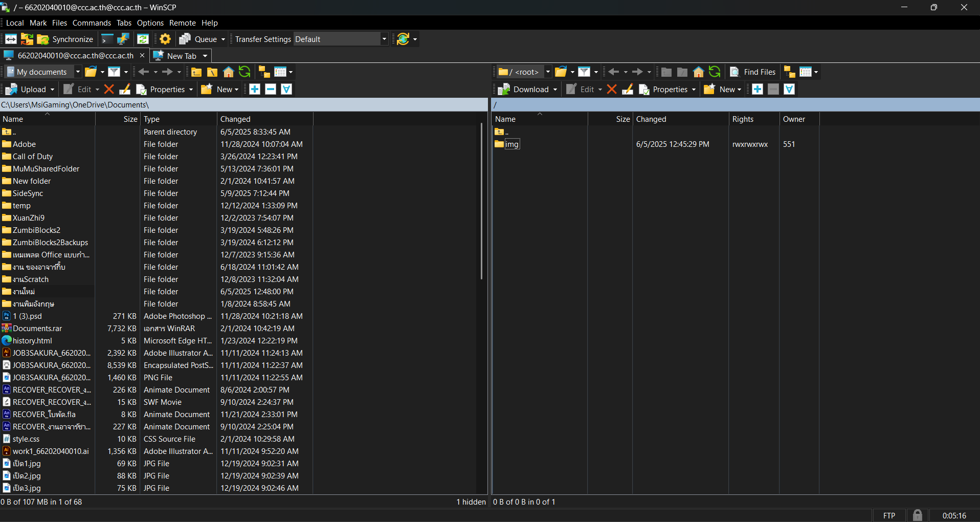Go to local parent directory icon
The width and height of the screenshot is (980, 522).
point(196,72)
